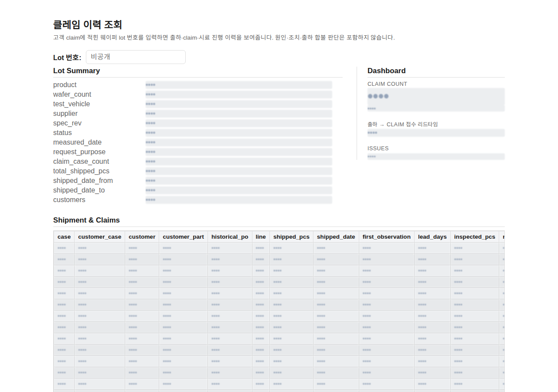This screenshot has height=392, width=558.
Task: Select the historical_po column header
Action: click(x=230, y=237)
